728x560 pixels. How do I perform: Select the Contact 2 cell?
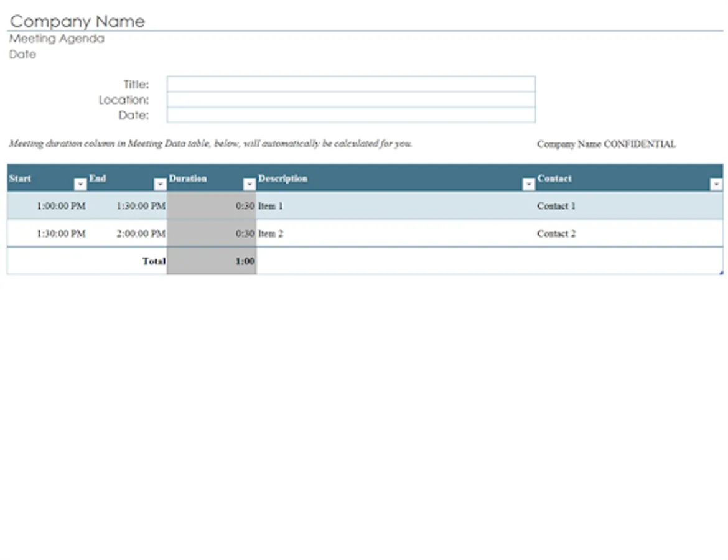pos(629,233)
